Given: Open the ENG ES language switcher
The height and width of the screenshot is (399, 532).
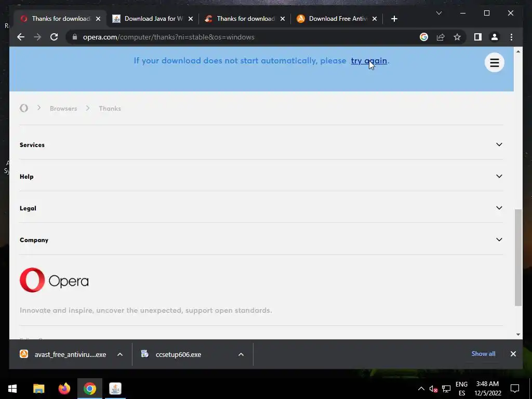Looking at the screenshot, I should pyautogui.click(x=461, y=389).
